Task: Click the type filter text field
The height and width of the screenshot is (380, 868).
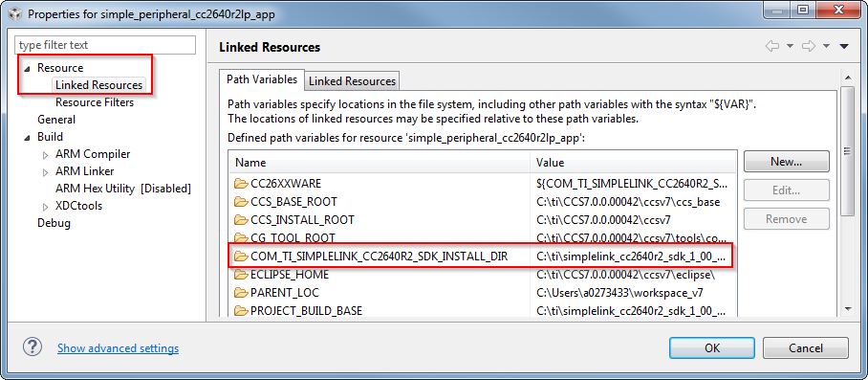Action: pyautogui.click(x=105, y=45)
